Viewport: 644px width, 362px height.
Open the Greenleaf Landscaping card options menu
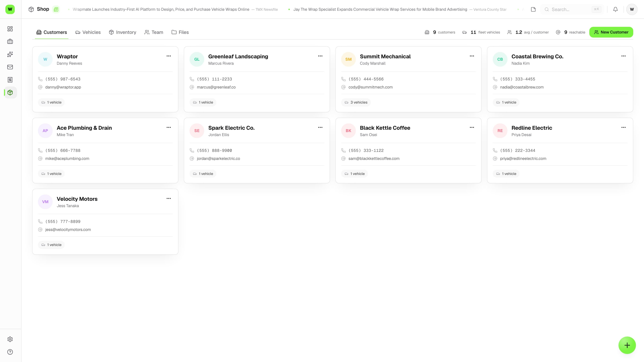320,56
